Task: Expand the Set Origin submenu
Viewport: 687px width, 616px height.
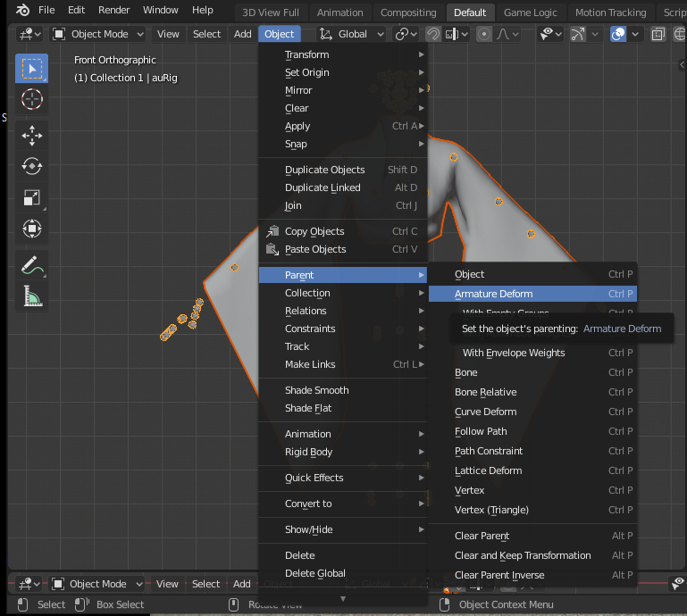Action: [343, 72]
